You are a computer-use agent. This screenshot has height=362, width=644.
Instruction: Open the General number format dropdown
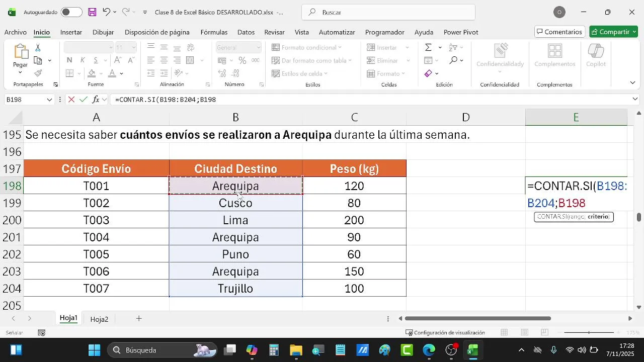259,47
